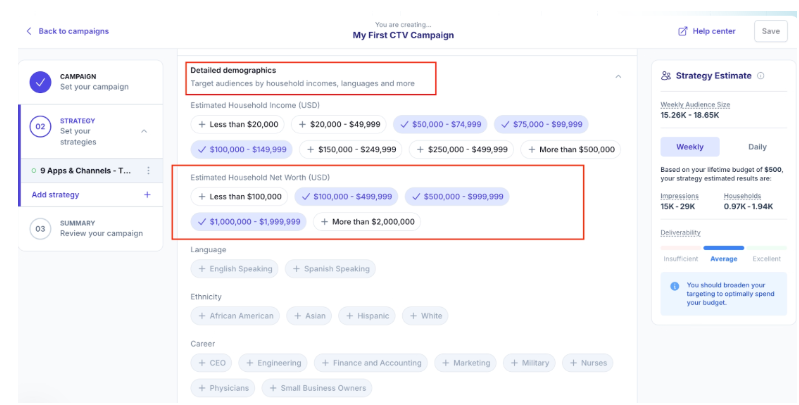Viewport: 799px width, 405px height.
Task: Click the Summary Review your campaign step
Action: point(91,229)
